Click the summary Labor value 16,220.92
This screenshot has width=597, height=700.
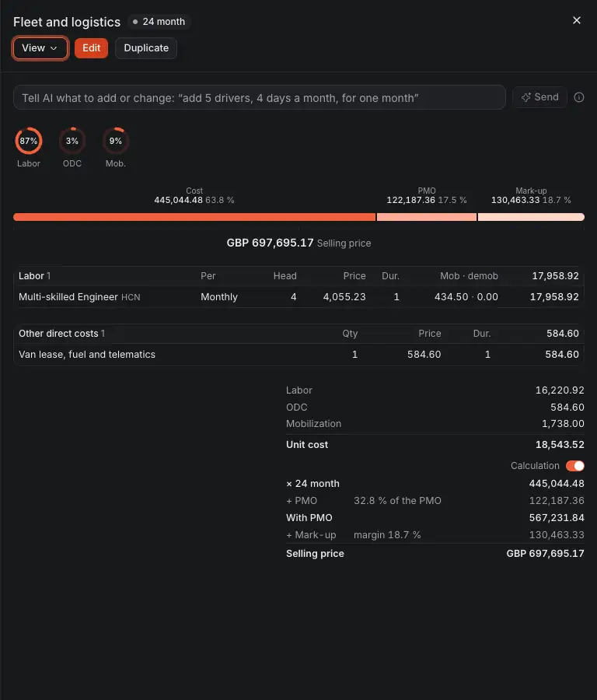pos(560,390)
